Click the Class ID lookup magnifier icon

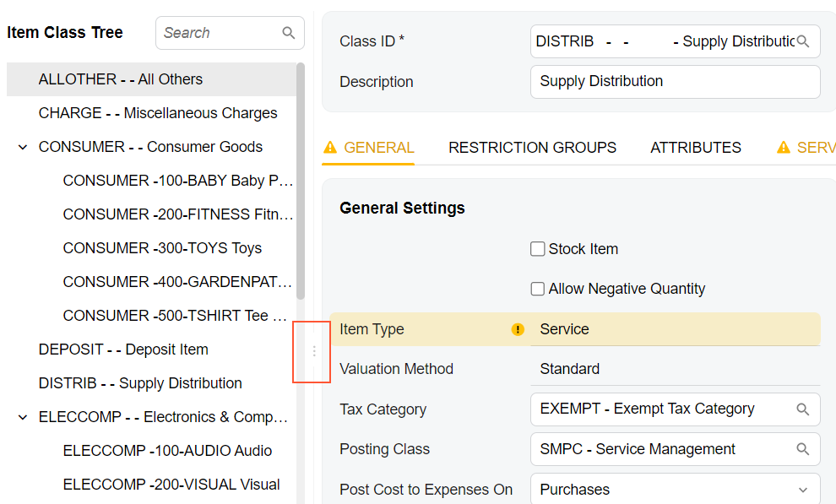[x=803, y=41]
